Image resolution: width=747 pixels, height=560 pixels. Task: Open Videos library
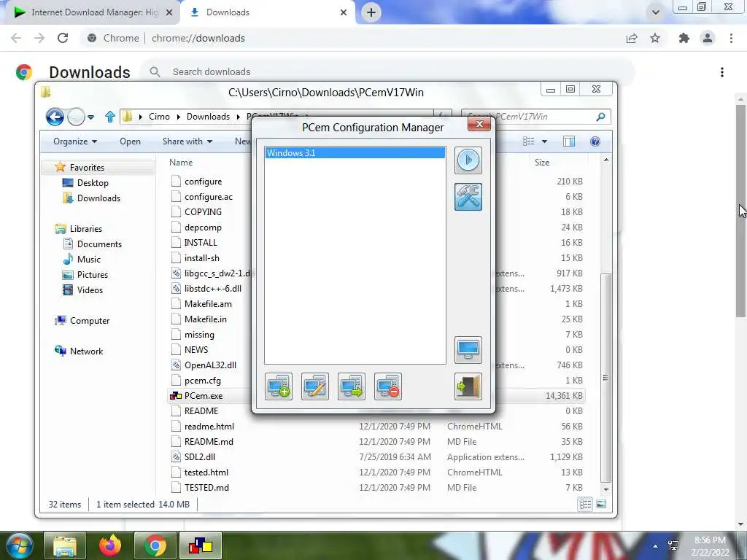tap(90, 290)
